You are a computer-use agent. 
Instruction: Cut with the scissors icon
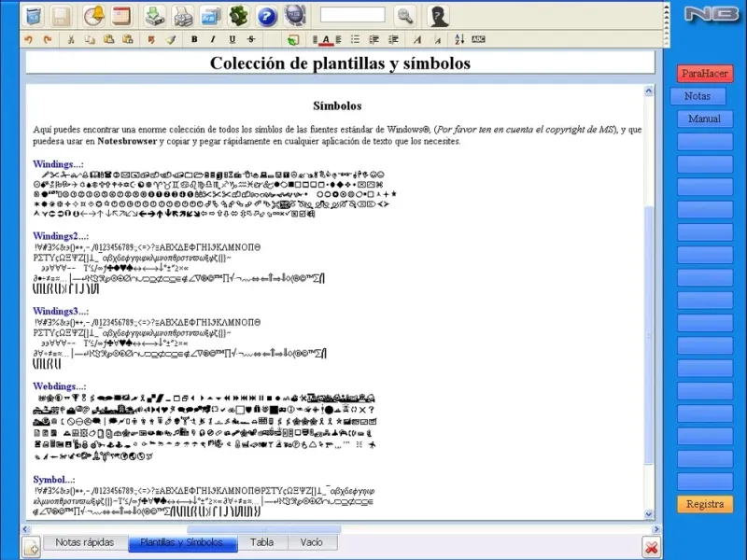(71, 39)
